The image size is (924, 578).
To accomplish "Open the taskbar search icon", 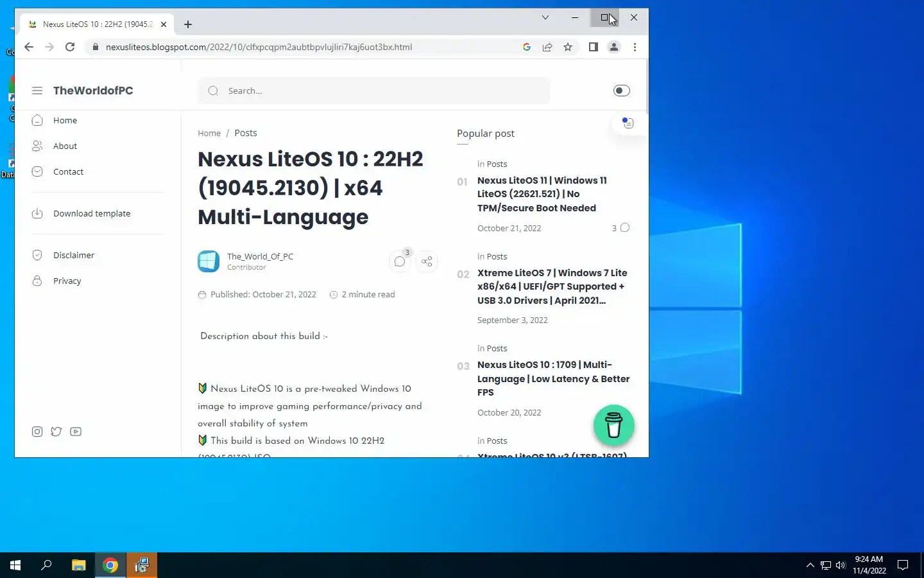I will tap(46, 565).
